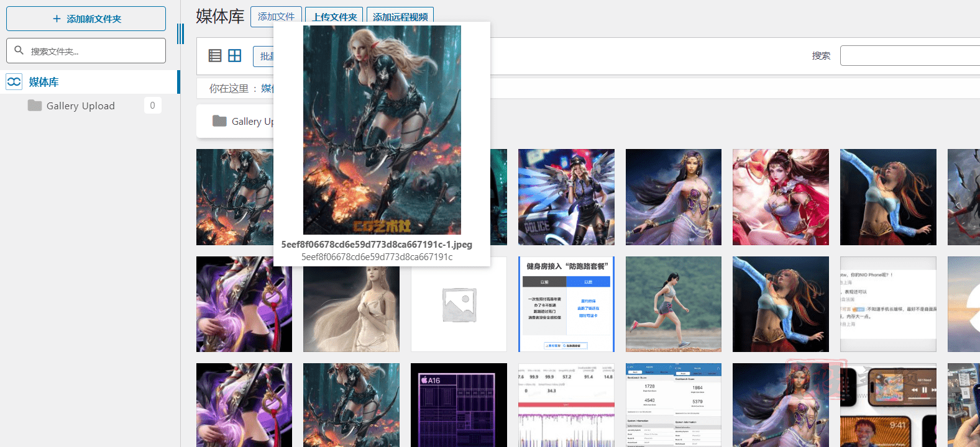This screenshot has width=980, height=447.
Task: Add a new folder
Action: (x=86, y=19)
